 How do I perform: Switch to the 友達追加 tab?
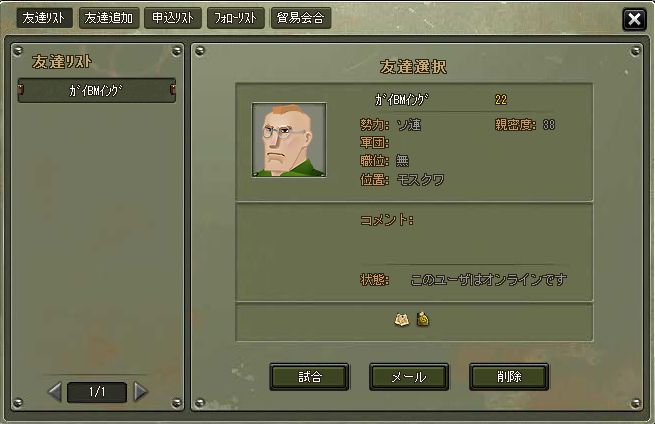[x=109, y=18]
